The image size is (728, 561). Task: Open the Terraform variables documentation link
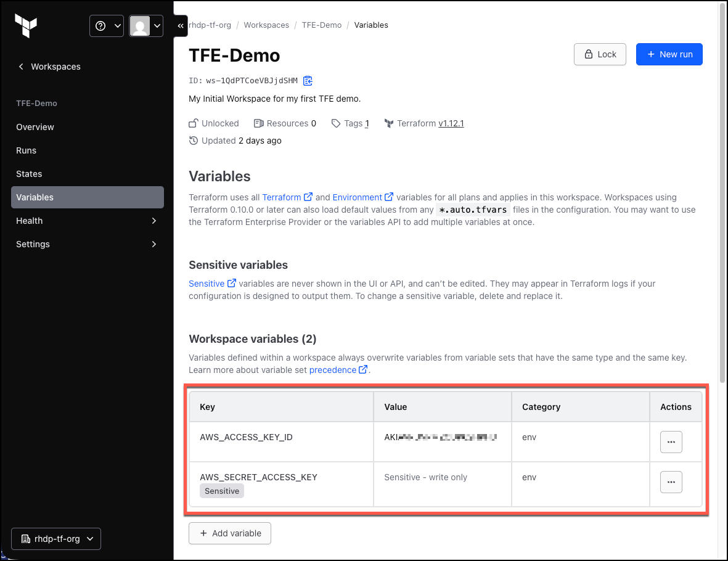[287, 197]
